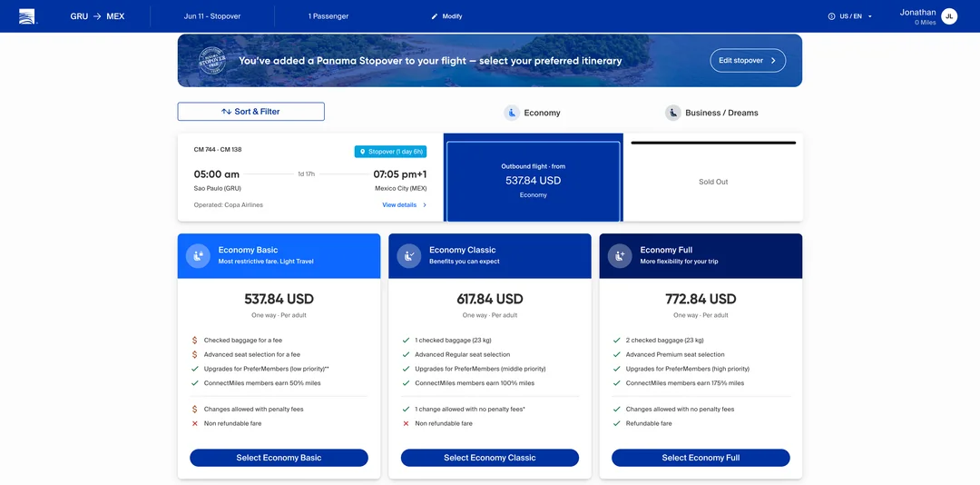Click the Economy Classic card header

coord(489,256)
